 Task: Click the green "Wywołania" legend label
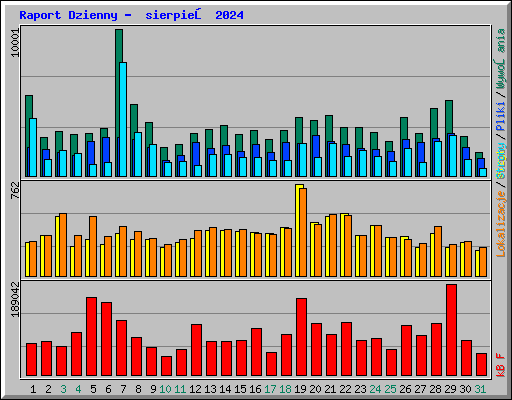click(x=501, y=59)
